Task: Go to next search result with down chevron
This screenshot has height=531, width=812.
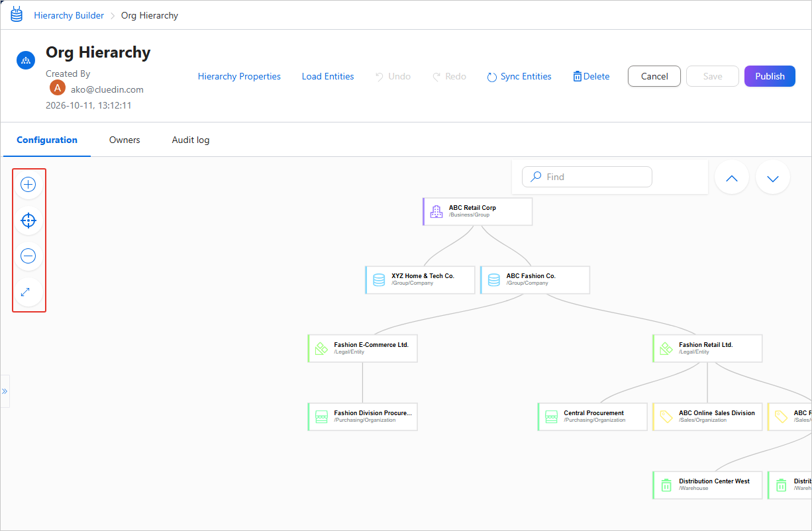Action: pos(773,177)
